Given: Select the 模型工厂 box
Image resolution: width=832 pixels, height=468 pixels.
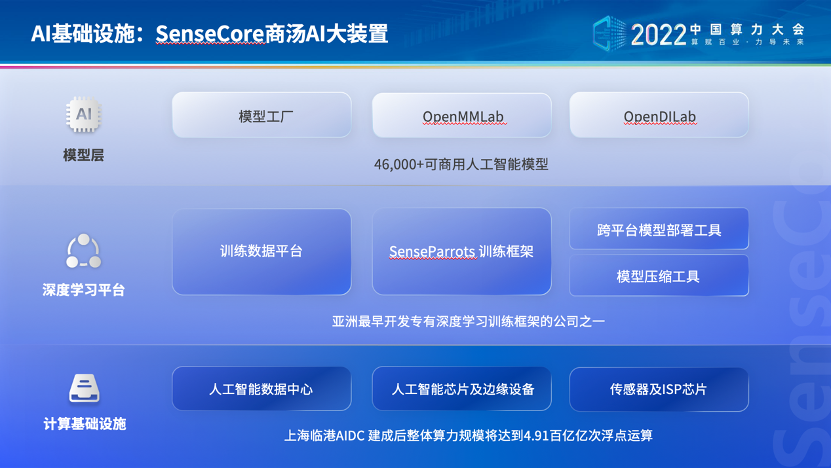Looking at the screenshot, I should 262,115.
